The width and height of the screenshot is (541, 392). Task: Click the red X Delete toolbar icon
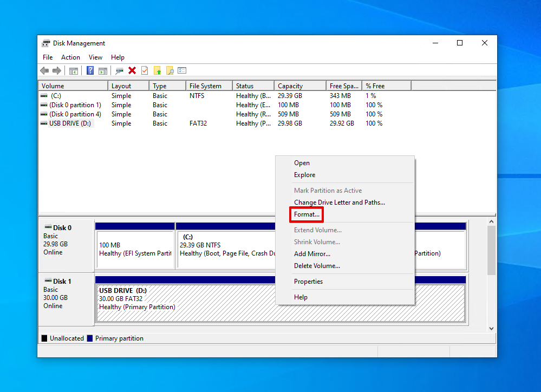click(x=132, y=71)
